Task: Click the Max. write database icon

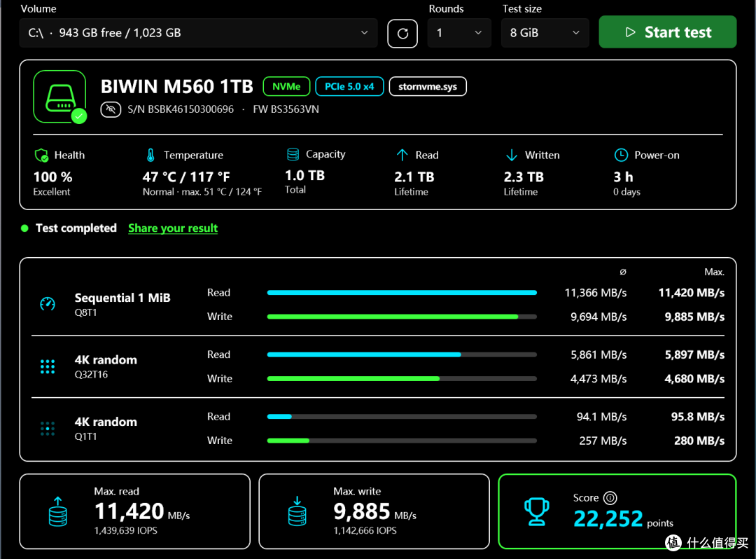Action: coord(297,511)
